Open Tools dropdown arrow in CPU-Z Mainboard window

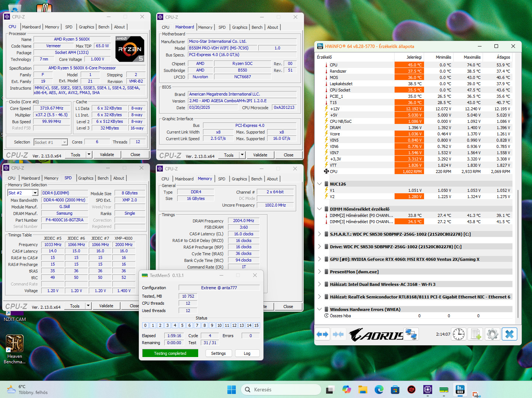(x=242, y=155)
